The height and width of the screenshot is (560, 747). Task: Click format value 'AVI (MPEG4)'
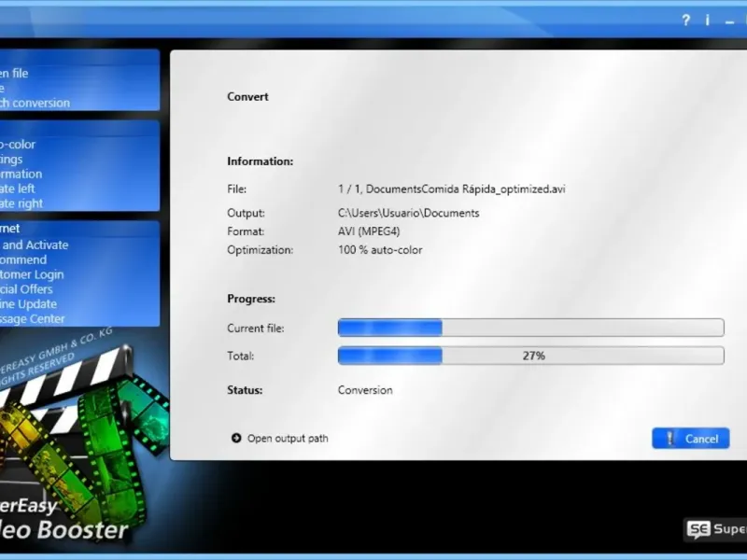pos(369,231)
